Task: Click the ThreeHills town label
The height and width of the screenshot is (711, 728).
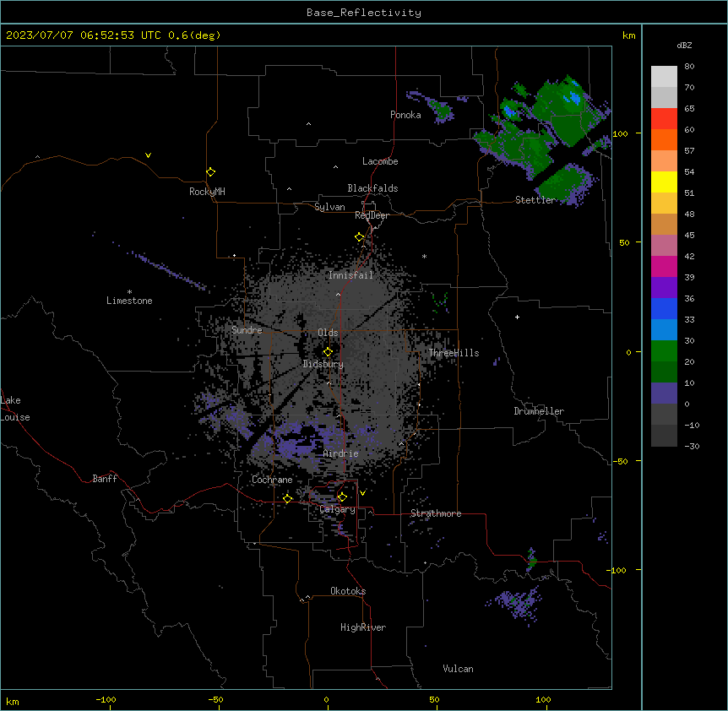Action: [454, 353]
